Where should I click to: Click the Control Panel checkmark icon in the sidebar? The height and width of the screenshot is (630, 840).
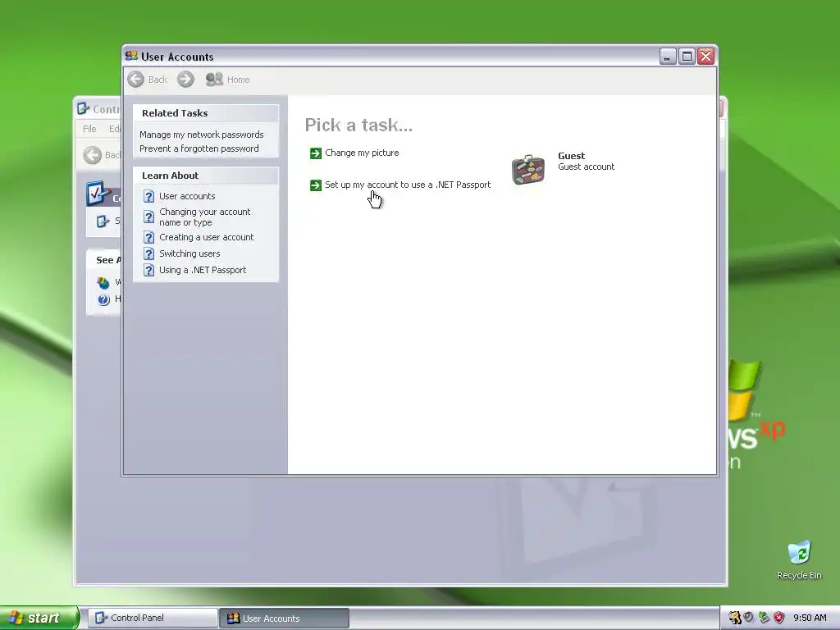[98, 194]
